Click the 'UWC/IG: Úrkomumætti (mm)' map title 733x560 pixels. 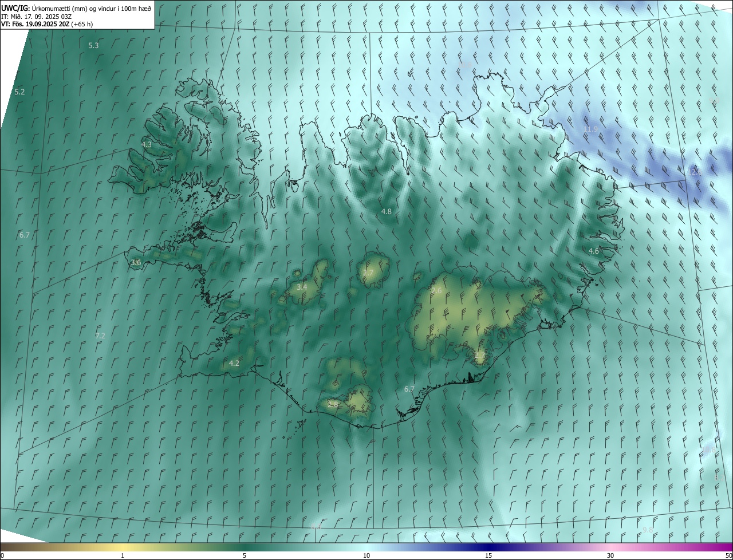coord(77,8)
